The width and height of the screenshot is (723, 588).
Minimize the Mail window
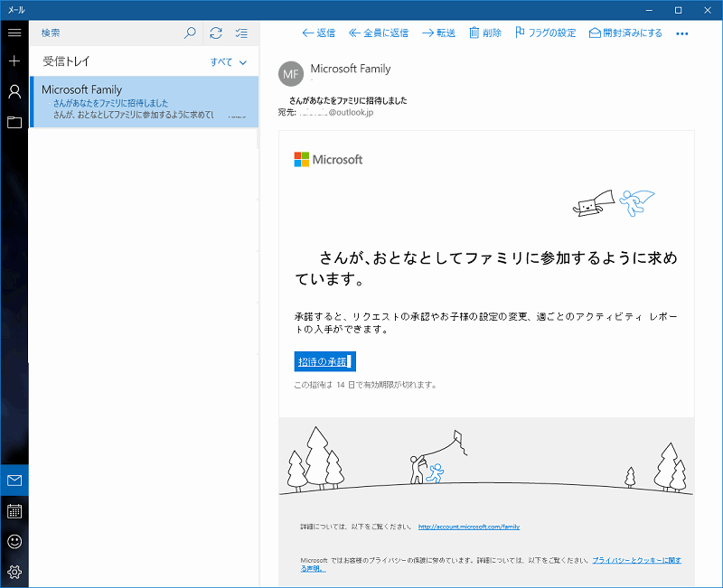tap(649, 10)
